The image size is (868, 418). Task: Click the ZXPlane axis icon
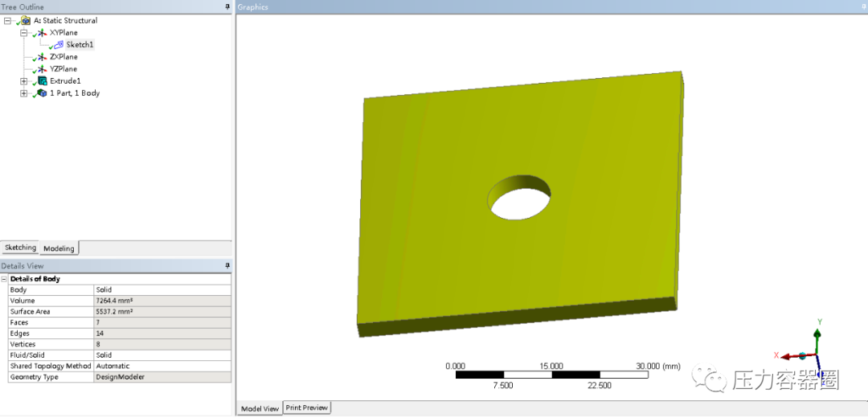tap(42, 57)
